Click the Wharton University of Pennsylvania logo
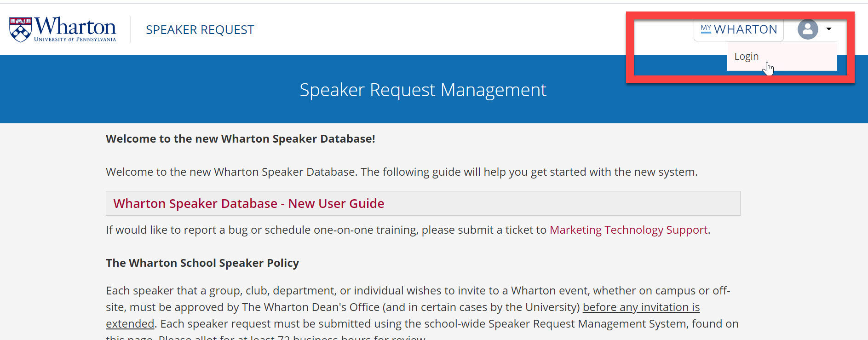868x340 pixels. point(63,29)
